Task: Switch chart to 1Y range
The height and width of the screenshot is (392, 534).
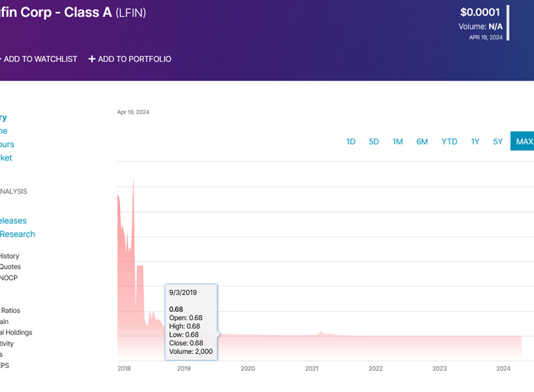Action: [x=475, y=141]
